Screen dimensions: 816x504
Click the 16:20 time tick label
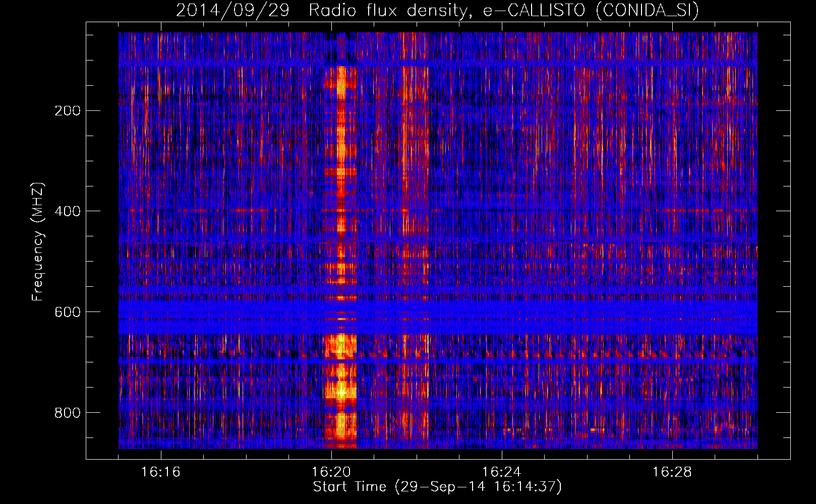point(331,472)
